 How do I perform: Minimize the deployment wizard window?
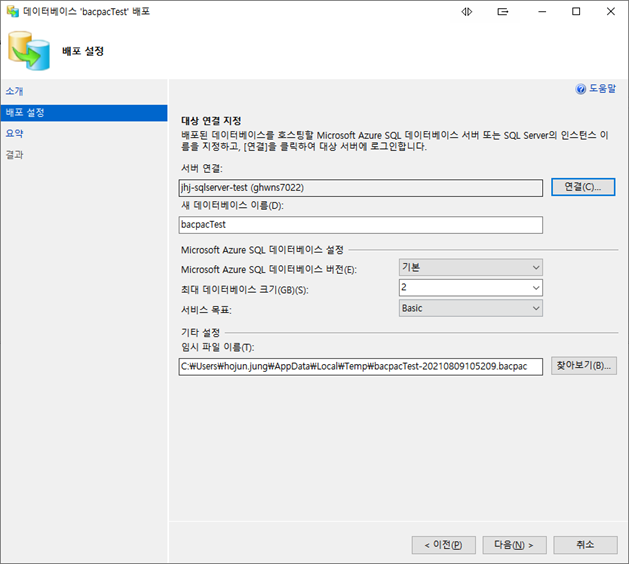(542, 12)
